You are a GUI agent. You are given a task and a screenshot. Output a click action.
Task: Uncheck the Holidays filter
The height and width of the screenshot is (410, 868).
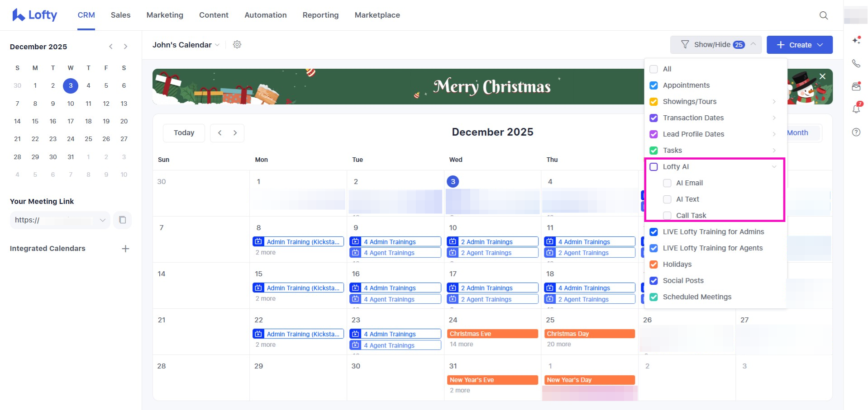[653, 264]
